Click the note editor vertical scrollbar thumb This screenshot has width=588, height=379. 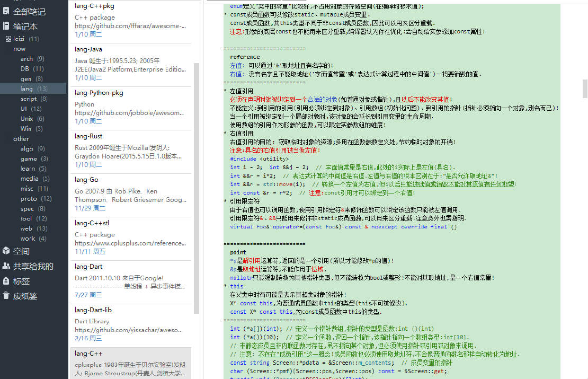click(585, 89)
